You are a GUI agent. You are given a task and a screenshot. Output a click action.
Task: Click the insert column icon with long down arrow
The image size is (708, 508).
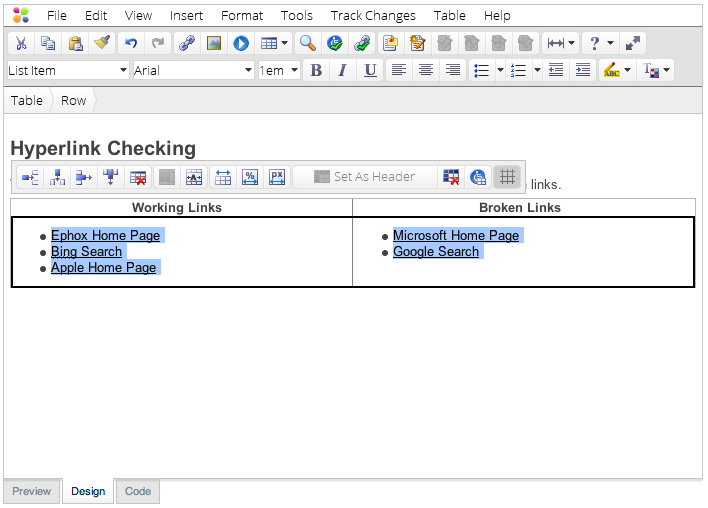111,177
